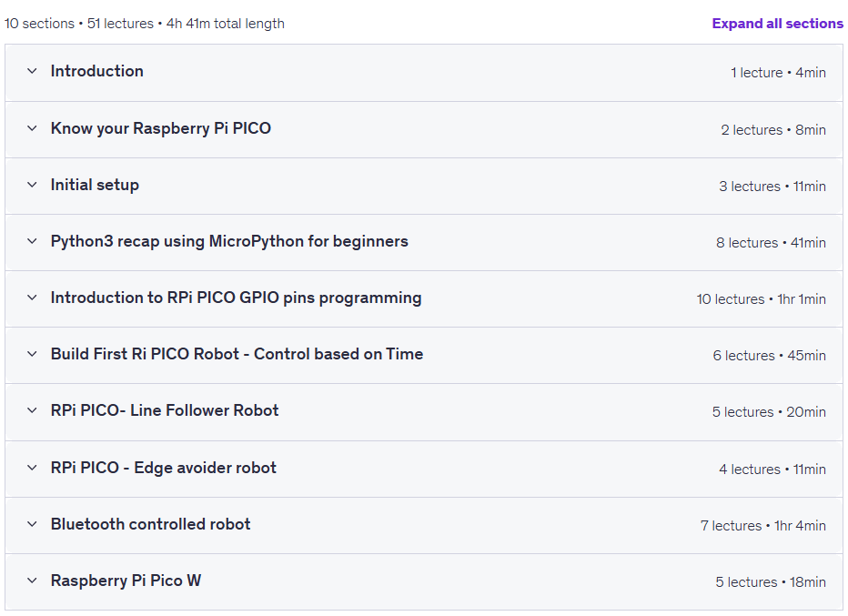The image size is (848, 616).
Task: Open the Introduction section title
Action: [x=97, y=71]
